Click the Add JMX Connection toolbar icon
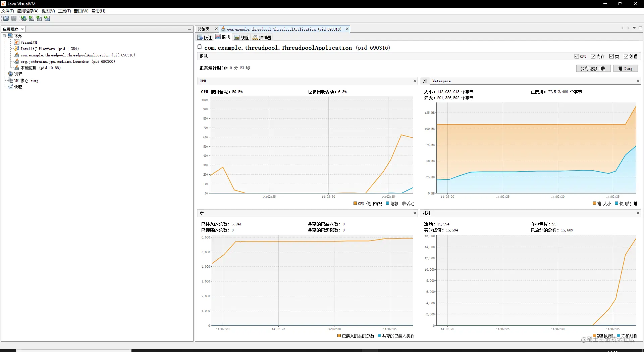The image size is (644, 352). pos(32,18)
